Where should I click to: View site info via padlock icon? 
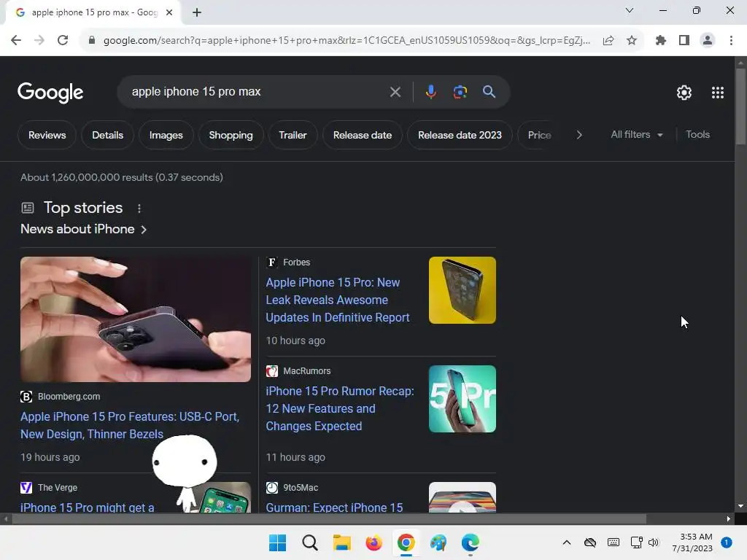click(x=92, y=41)
